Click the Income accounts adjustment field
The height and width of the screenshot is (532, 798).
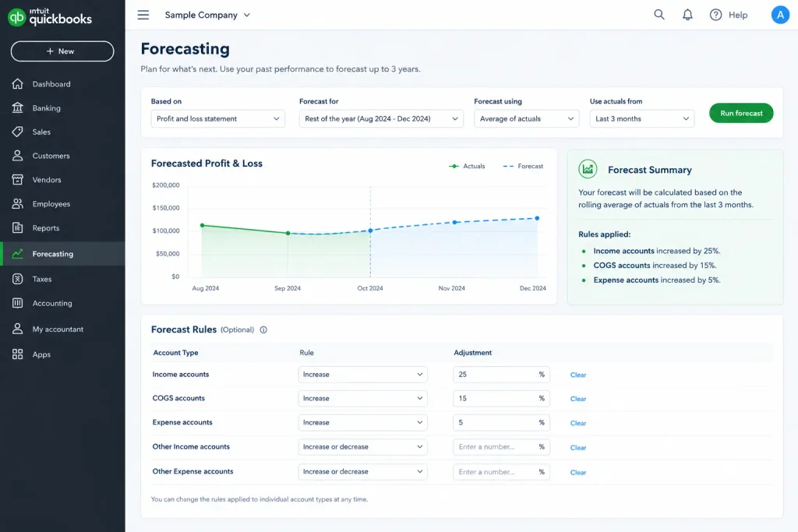click(x=501, y=375)
